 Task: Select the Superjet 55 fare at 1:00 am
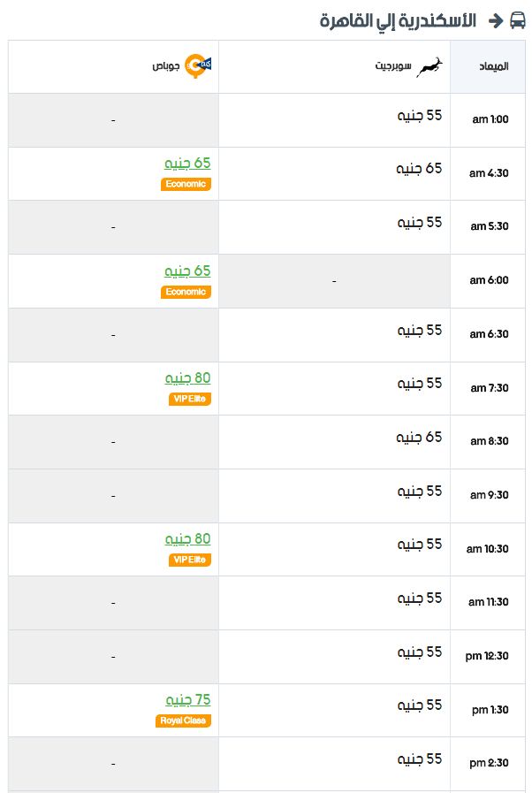[x=420, y=115]
